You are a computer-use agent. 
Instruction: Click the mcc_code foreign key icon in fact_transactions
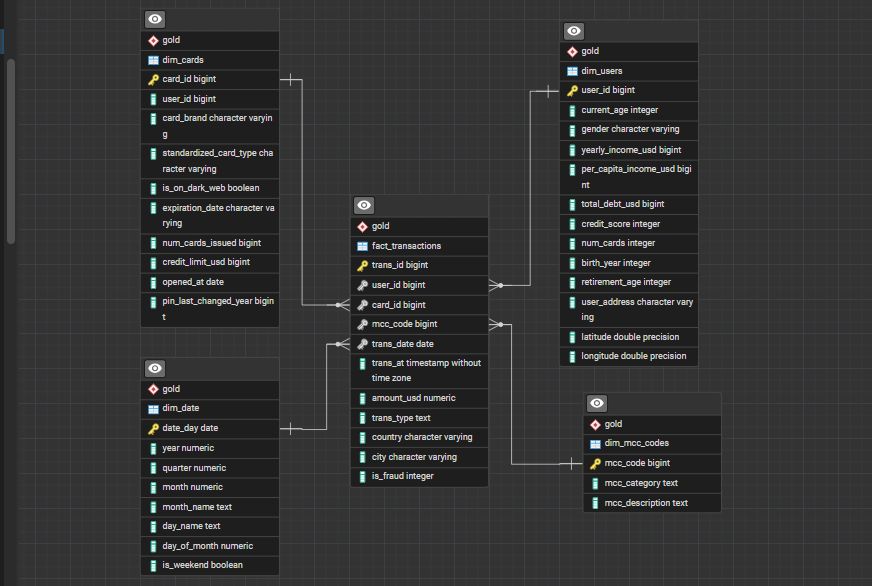pyautogui.click(x=362, y=325)
